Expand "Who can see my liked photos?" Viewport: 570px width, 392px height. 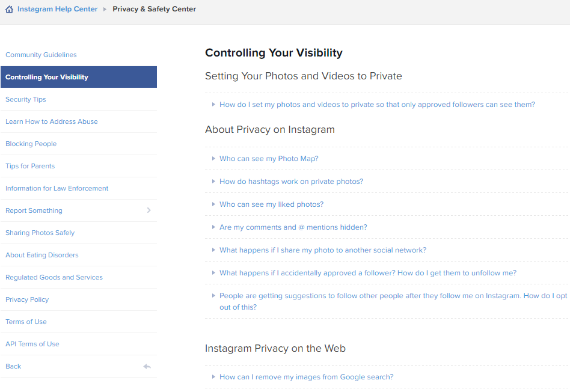point(271,204)
